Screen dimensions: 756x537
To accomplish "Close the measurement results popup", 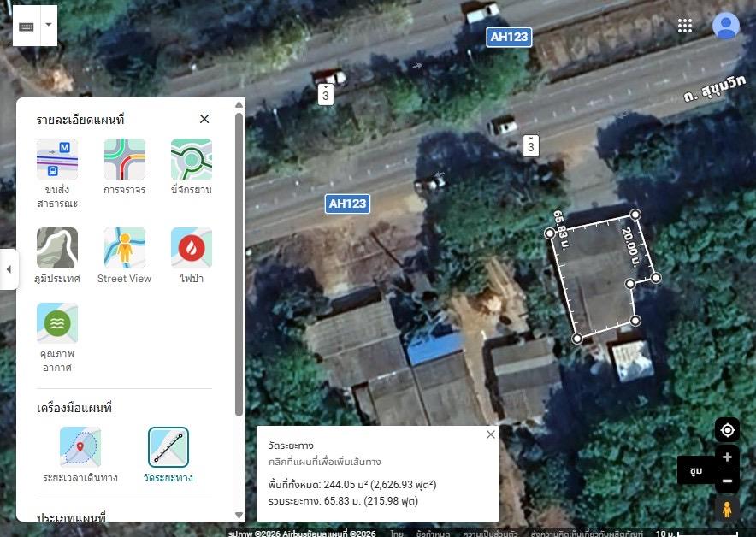I will point(491,434).
